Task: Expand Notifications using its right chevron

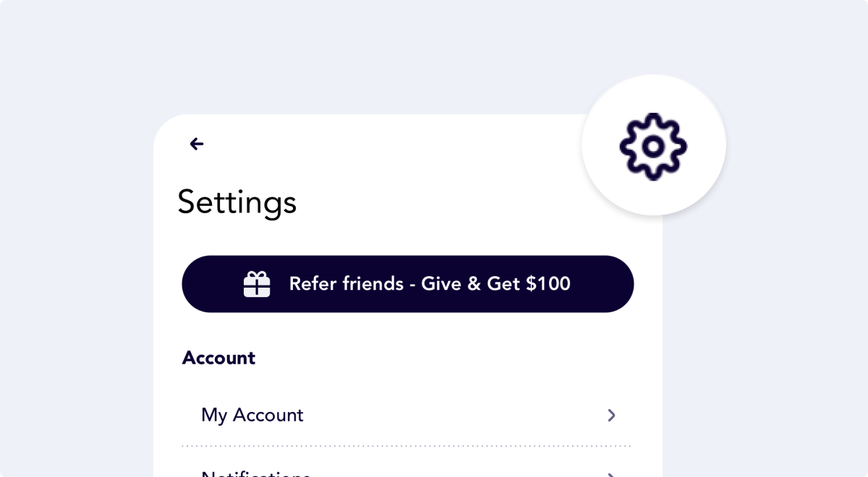Action: (x=611, y=474)
